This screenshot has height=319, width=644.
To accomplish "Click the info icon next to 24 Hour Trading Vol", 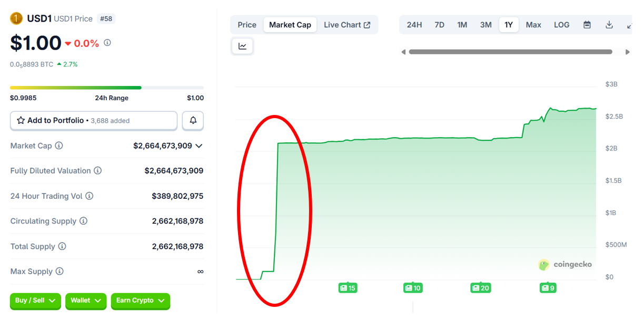I will coord(90,196).
